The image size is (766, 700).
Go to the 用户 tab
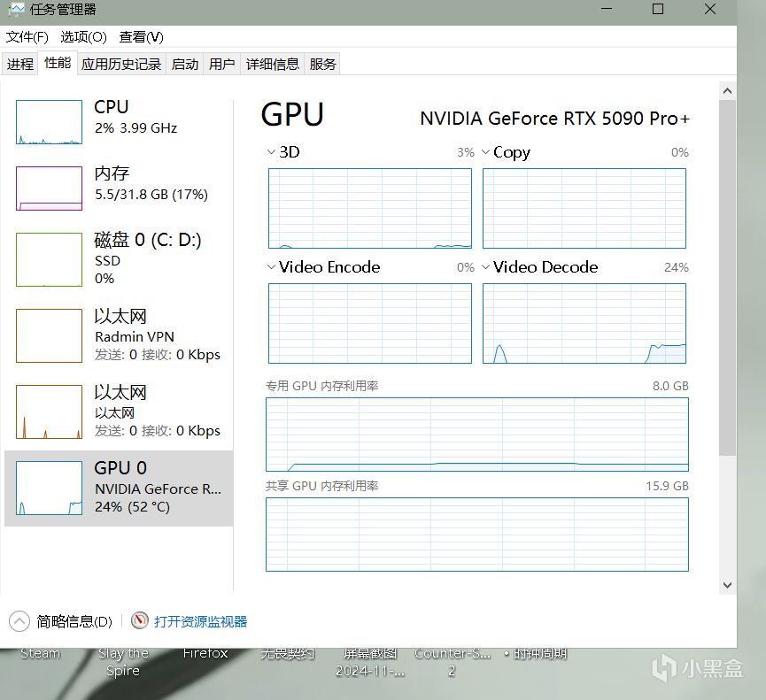(x=221, y=64)
